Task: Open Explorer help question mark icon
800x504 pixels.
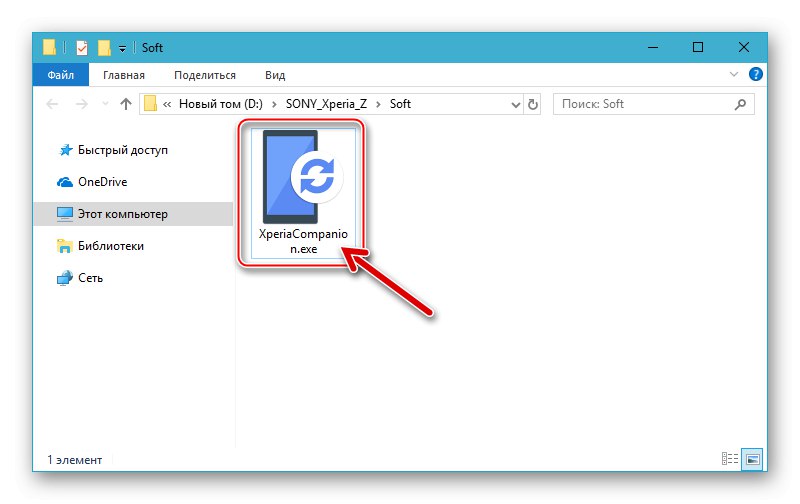Action: click(x=756, y=74)
